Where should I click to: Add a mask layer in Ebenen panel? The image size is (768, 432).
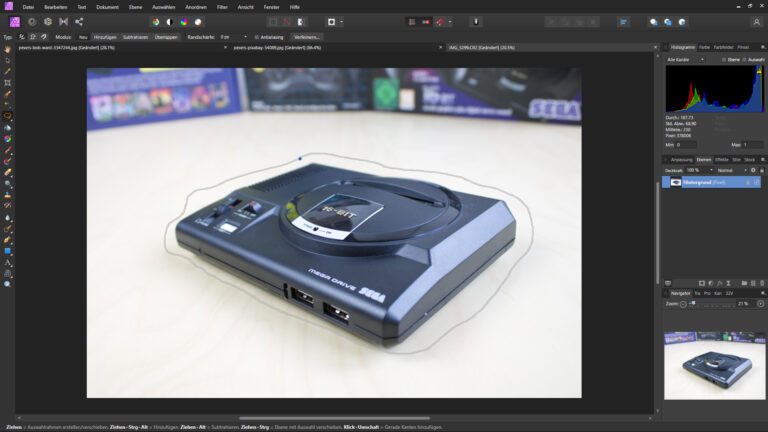(701, 283)
